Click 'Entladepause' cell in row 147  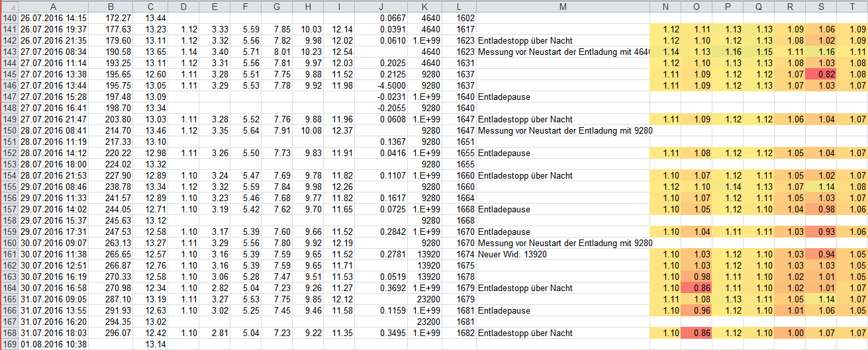(563, 97)
